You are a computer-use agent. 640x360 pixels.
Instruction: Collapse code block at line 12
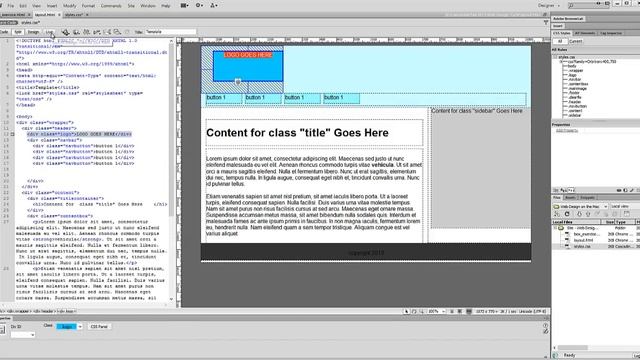pyautogui.click(x=12, y=134)
